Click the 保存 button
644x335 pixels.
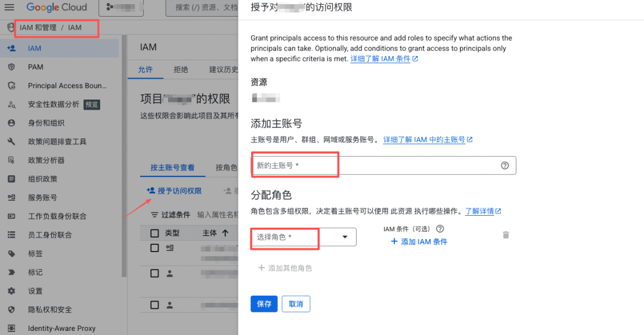click(x=264, y=304)
